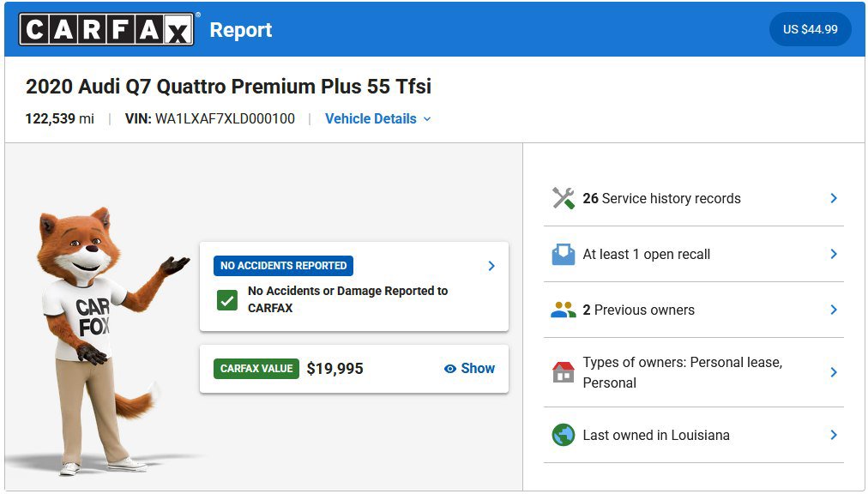The image size is (868, 494).
Task: Click the green checkmark for no accidents
Action: (227, 300)
